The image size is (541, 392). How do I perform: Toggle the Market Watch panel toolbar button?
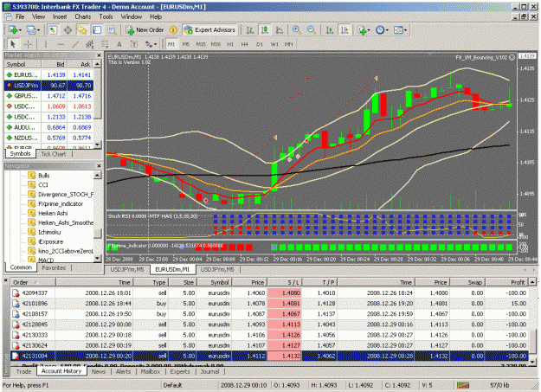point(53,30)
